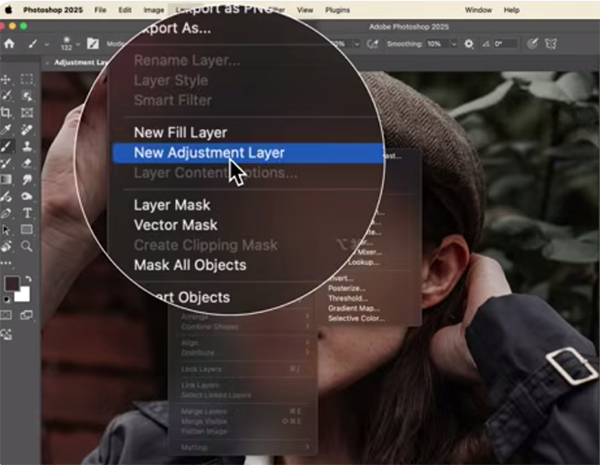Select the Type tool
Viewport: 600px width, 465px height.
tap(27, 213)
